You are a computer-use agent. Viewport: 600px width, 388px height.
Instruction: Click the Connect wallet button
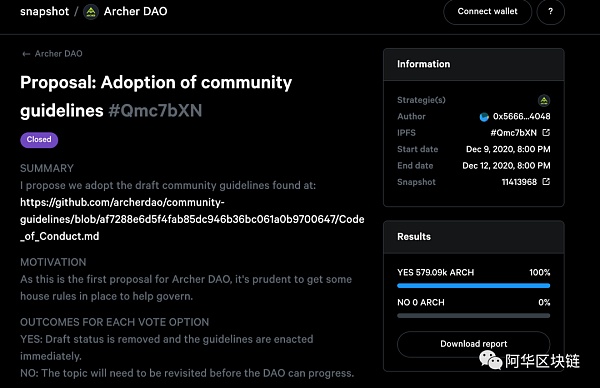click(x=487, y=11)
